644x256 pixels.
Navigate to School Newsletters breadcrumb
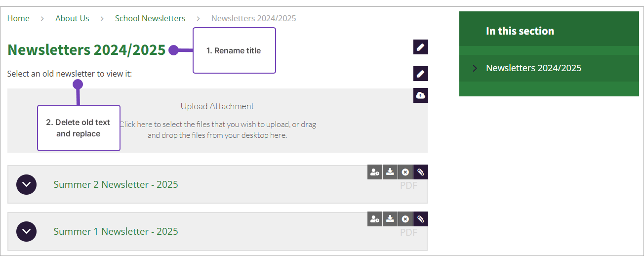[150, 18]
